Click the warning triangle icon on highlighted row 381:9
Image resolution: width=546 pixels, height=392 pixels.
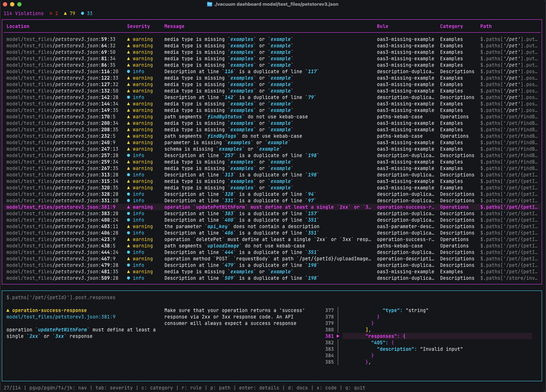pos(129,207)
